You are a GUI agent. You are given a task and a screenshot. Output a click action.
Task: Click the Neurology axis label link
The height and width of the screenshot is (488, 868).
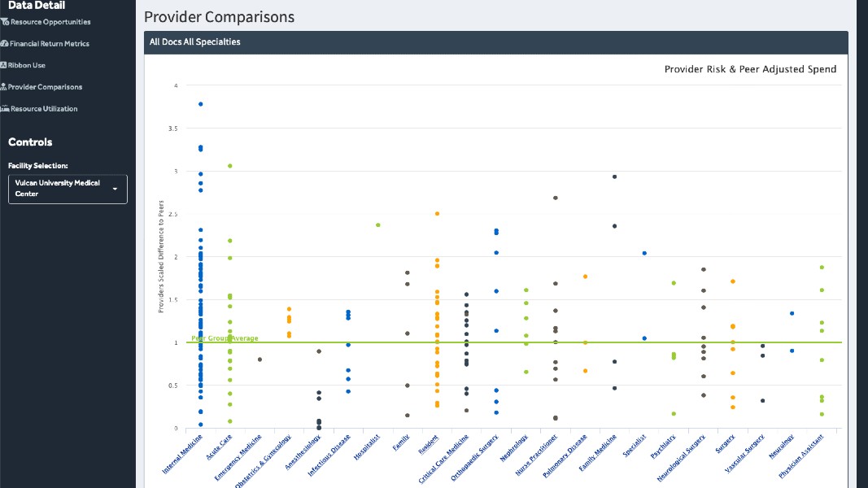pyautogui.click(x=782, y=446)
